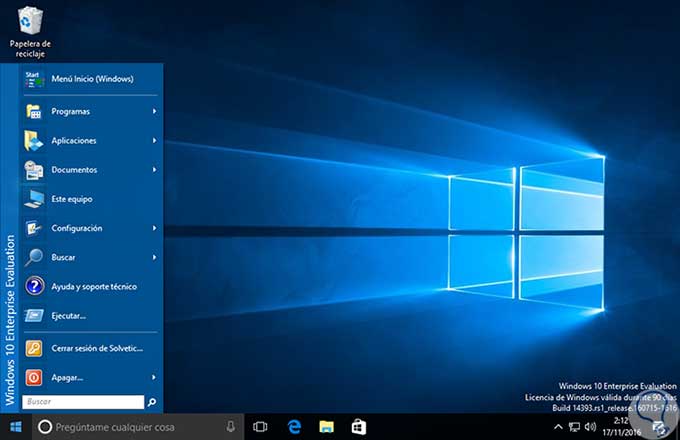The height and width of the screenshot is (440, 680).
Task: Click the Programas folder icon
Action: click(x=34, y=111)
